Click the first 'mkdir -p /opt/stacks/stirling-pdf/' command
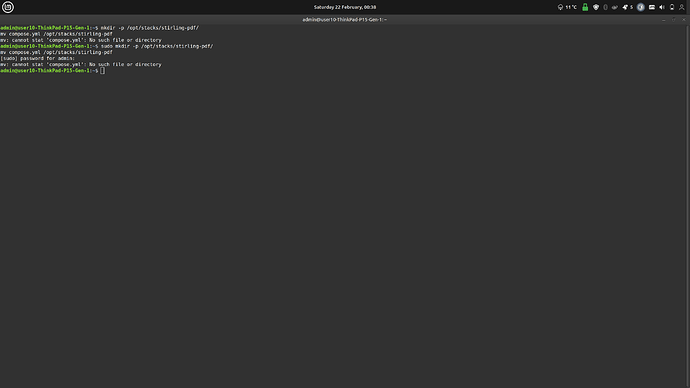Screen dimensions: 690x388 [x=150, y=28]
